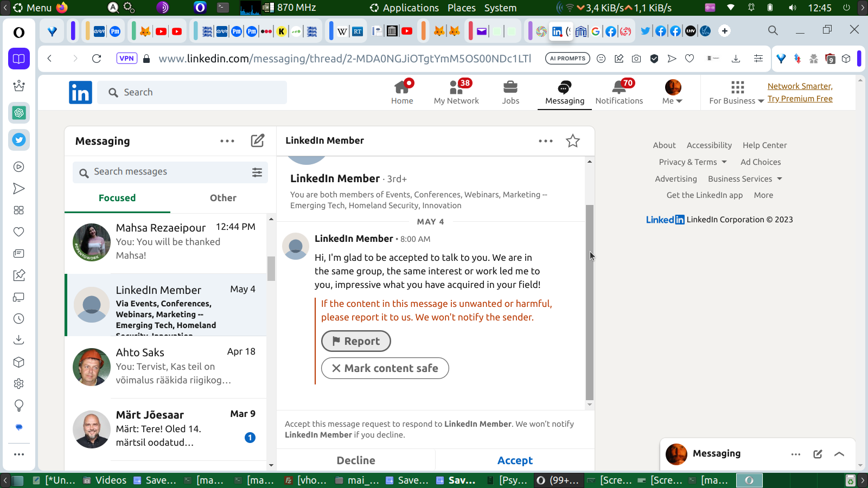Open the Accessibility footer link
The height and width of the screenshot is (488, 868).
(x=709, y=145)
